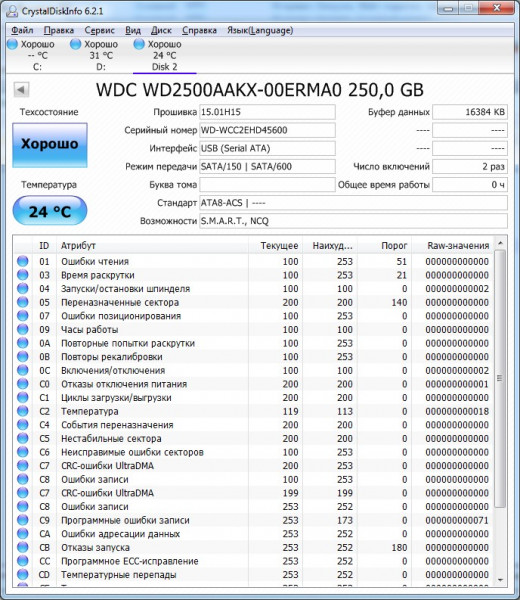This screenshot has height=600, width=520.
Task: Click the total work time field 0 ч
Action: pyautogui.click(x=470, y=185)
